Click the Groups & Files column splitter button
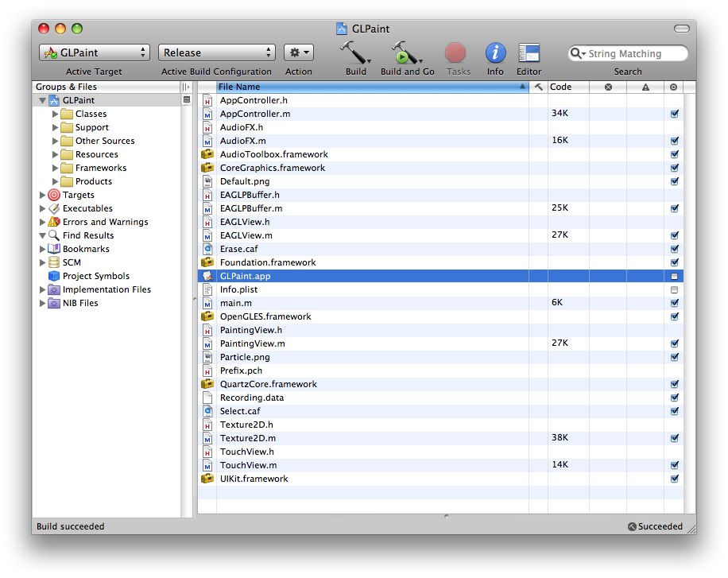728x578 pixels. tap(186, 87)
